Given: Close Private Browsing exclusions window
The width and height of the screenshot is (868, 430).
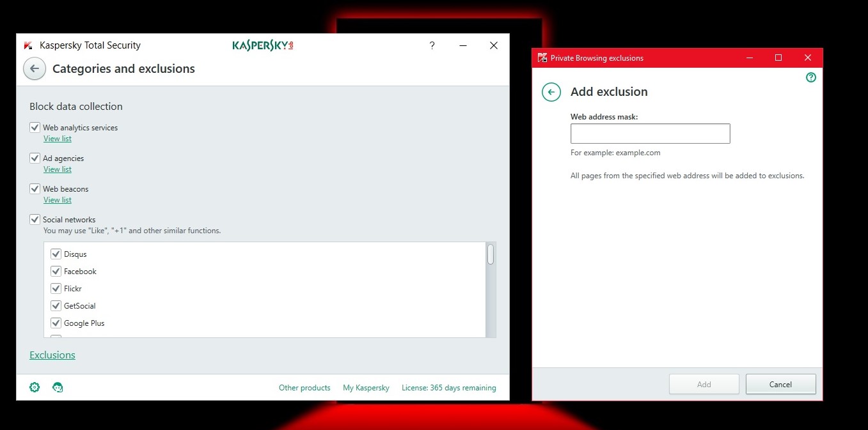Looking at the screenshot, I should [x=808, y=58].
